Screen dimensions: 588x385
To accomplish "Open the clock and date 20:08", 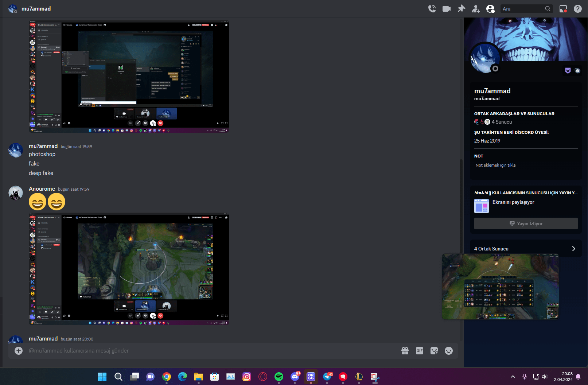I will (x=563, y=377).
